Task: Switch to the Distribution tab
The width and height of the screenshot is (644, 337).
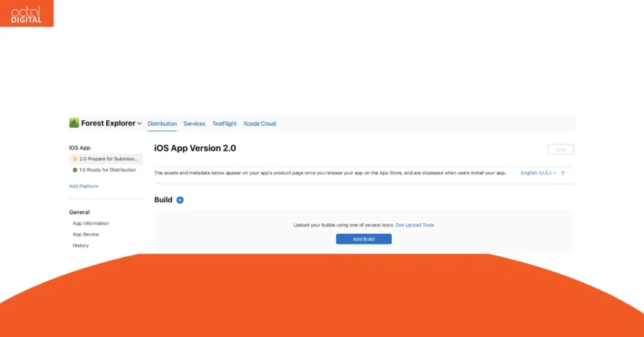Action: tap(162, 124)
